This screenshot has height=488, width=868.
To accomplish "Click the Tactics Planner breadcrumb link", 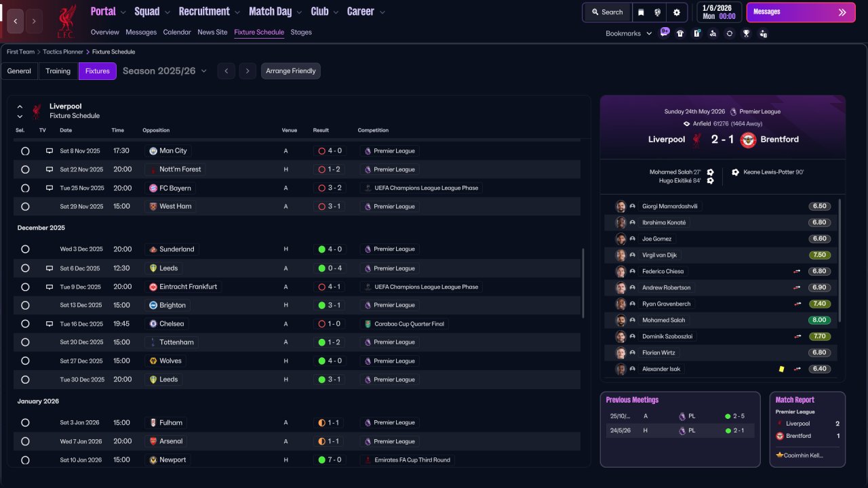I will click(63, 52).
